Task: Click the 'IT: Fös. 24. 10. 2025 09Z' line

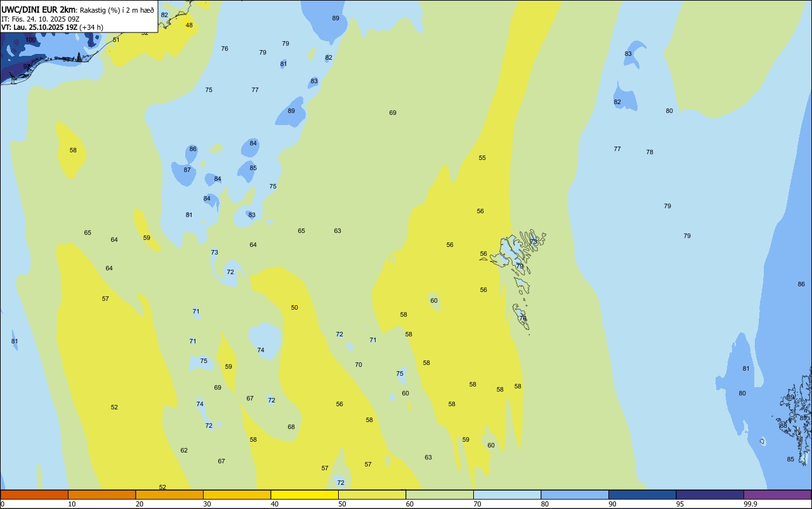Action: (40, 19)
